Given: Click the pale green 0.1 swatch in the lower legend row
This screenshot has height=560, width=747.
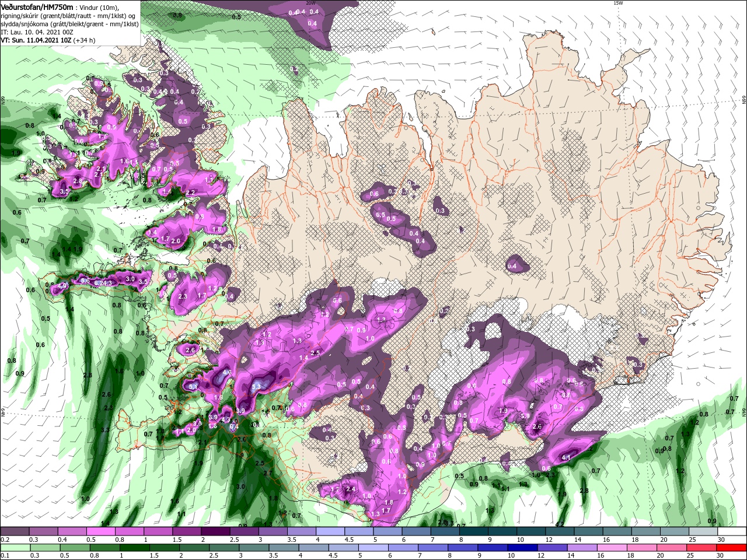Looking at the screenshot, I should pyautogui.click(x=15, y=548).
